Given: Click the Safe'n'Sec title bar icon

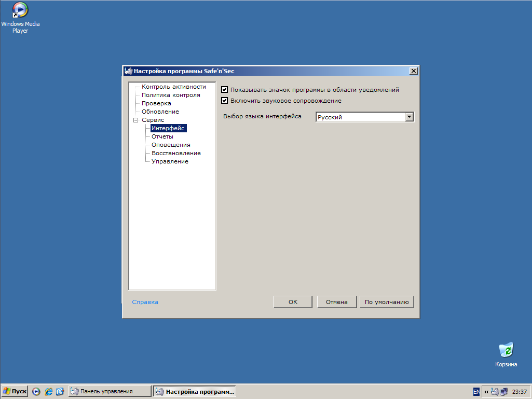Looking at the screenshot, I should (x=128, y=71).
